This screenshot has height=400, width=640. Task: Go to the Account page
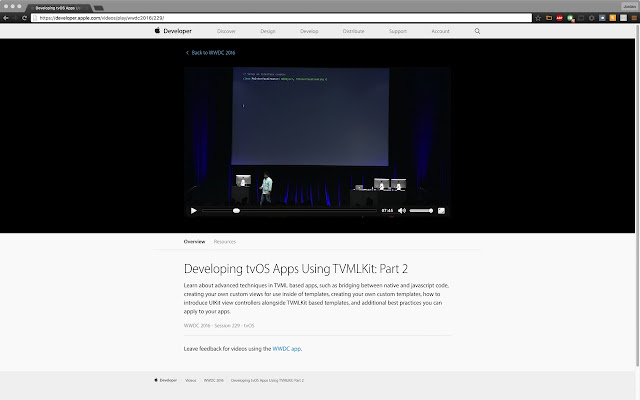click(440, 31)
